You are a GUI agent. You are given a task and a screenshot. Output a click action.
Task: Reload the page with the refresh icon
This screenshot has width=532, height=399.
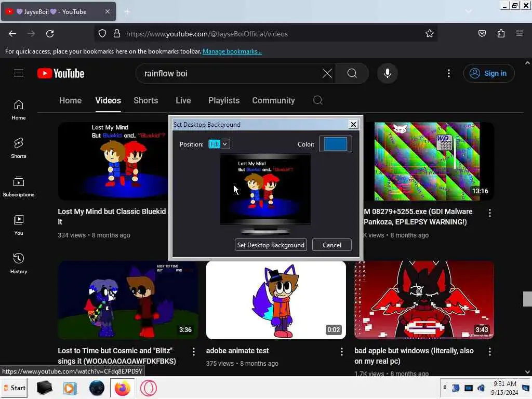pos(50,34)
